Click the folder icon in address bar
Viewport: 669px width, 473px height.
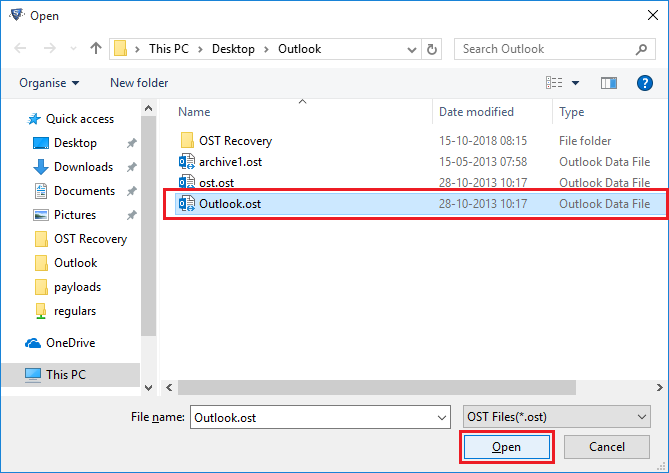pyautogui.click(x=121, y=49)
